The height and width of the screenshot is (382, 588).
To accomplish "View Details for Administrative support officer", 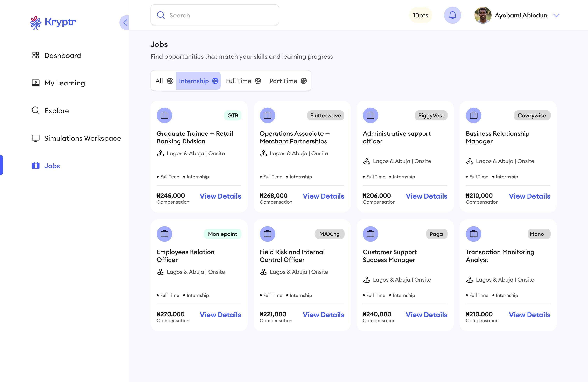I will pos(426,196).
